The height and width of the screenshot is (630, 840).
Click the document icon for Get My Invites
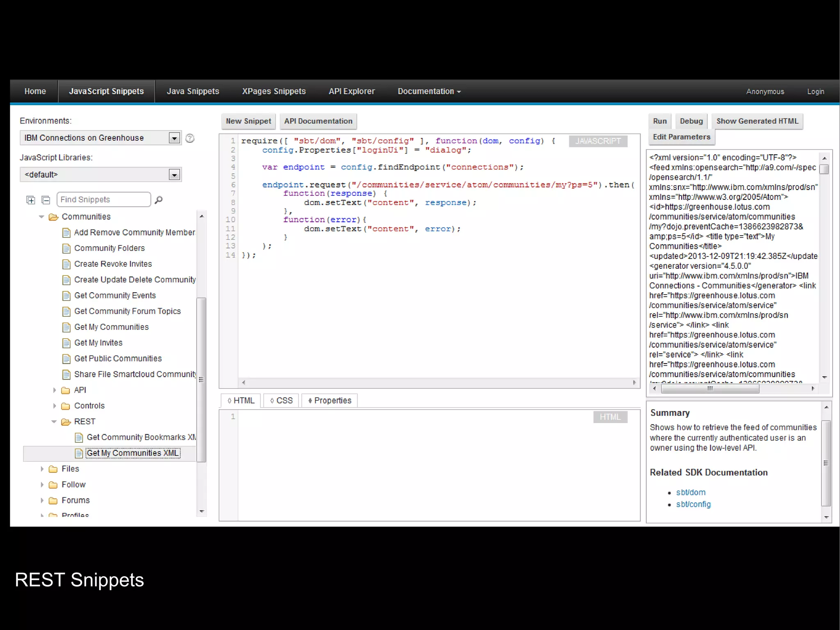point(66,343)
